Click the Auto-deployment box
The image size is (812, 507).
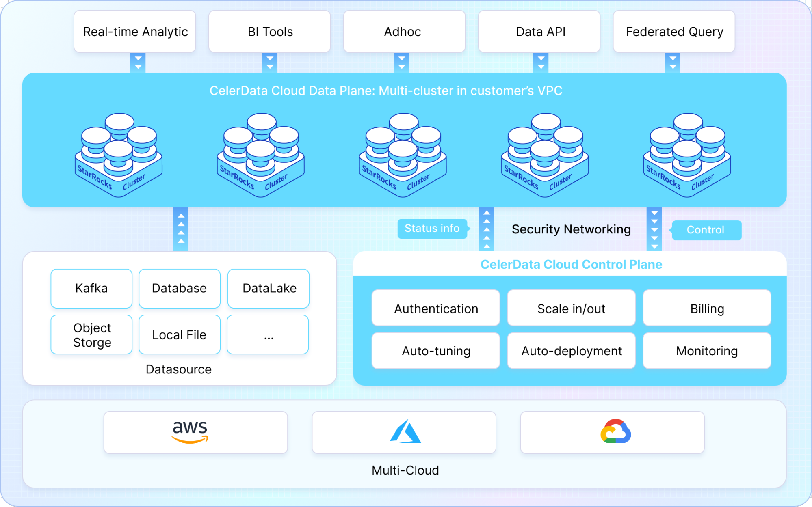click(571, 351)
